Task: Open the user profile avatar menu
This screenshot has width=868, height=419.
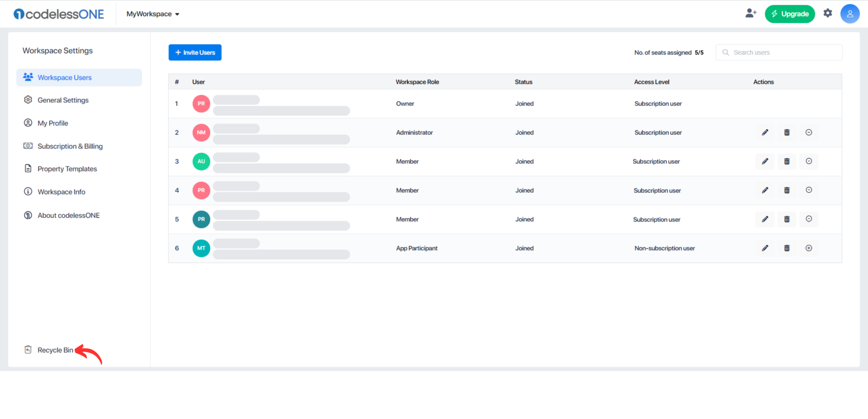Action: coord(850,14)
